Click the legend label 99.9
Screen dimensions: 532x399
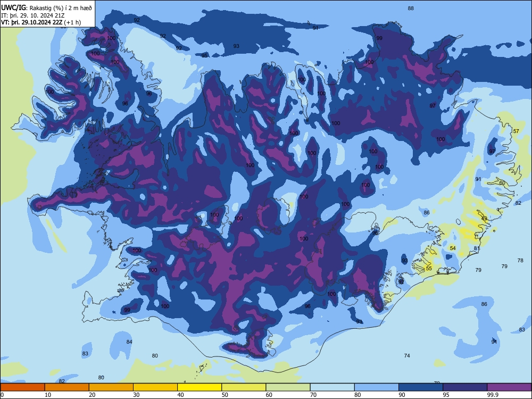(492, 395)
